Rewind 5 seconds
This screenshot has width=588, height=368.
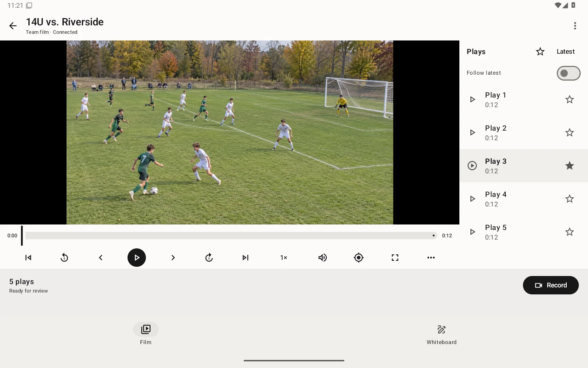[64, 258]
